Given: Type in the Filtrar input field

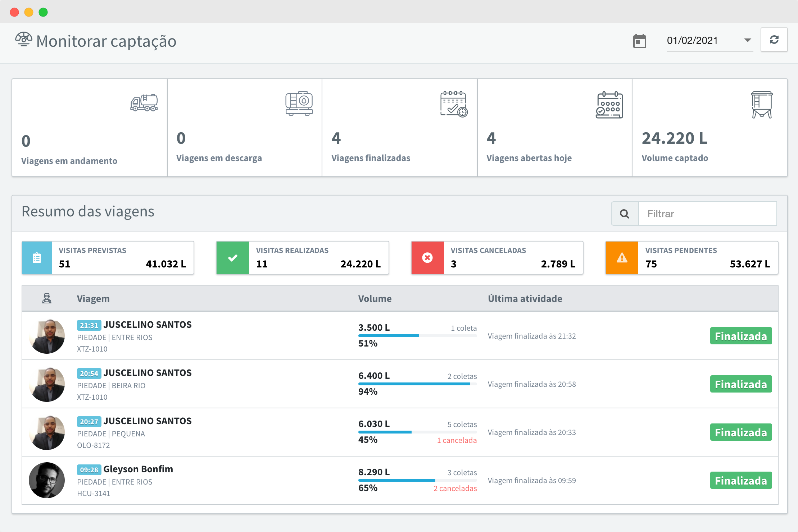Looking at the screenshot, I should click(707, 214).
